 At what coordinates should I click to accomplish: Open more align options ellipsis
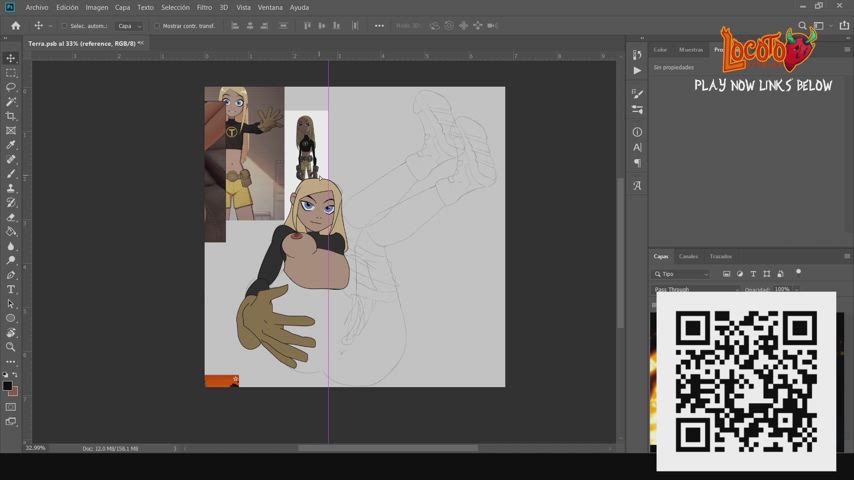tap(379, 26)
